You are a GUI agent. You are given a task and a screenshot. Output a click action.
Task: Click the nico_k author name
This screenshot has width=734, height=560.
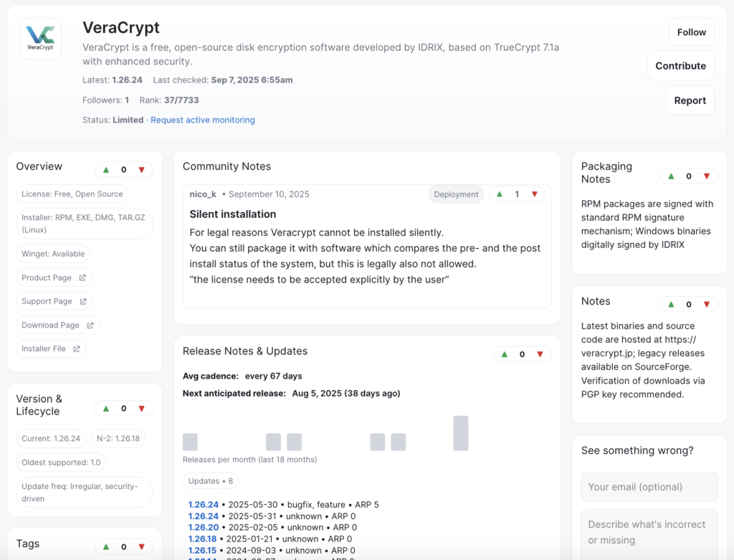(203, 194)
